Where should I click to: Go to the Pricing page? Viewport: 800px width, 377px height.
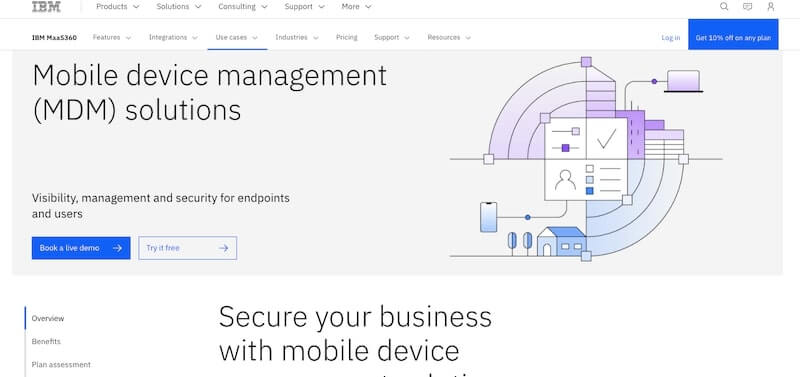346,37
